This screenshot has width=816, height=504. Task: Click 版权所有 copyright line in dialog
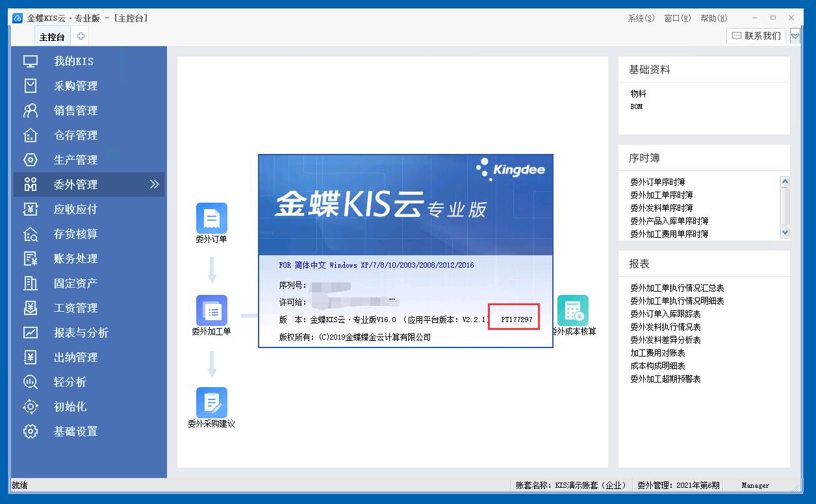(355, 337)
